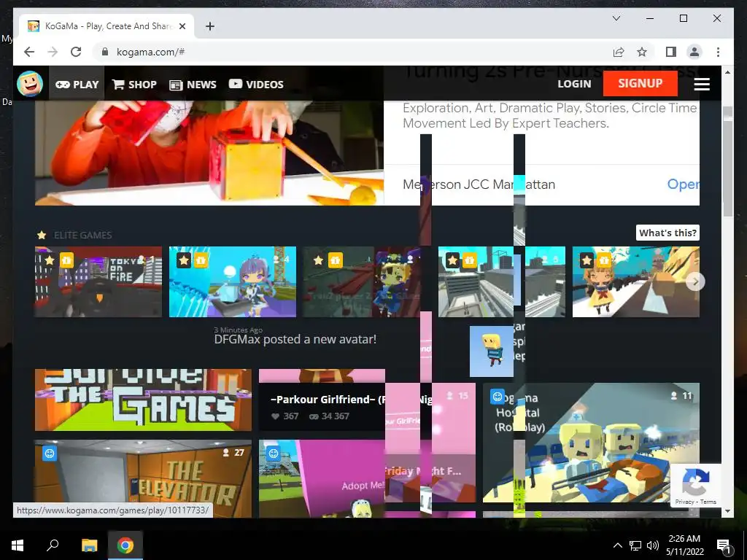Toggle Chrome side panel icon
747x560 pixels.
671,52
